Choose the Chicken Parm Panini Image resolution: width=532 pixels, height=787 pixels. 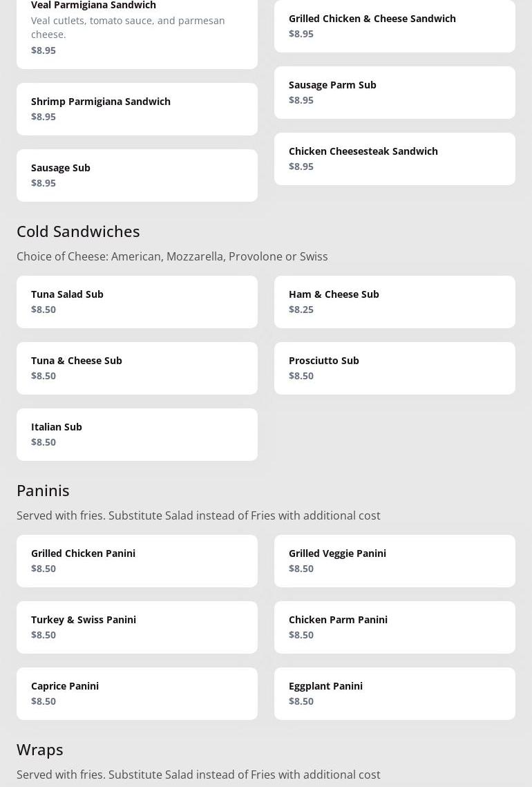click(x=395, y=627)
